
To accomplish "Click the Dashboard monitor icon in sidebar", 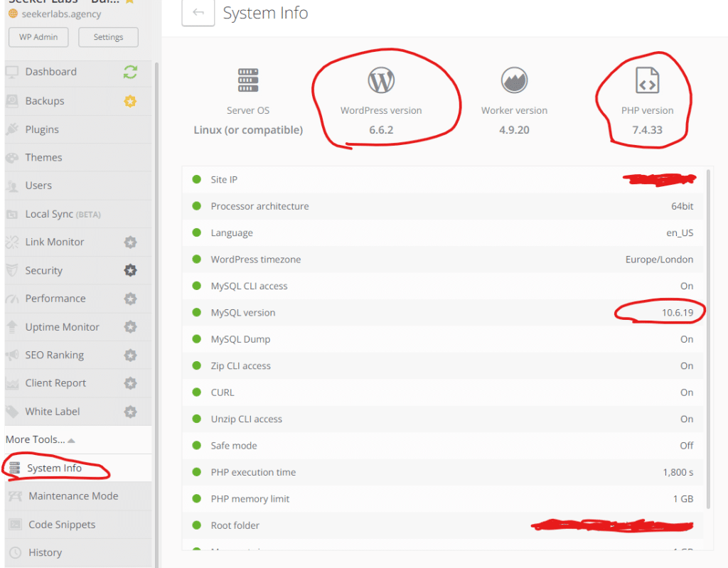I will click(12, 72).
